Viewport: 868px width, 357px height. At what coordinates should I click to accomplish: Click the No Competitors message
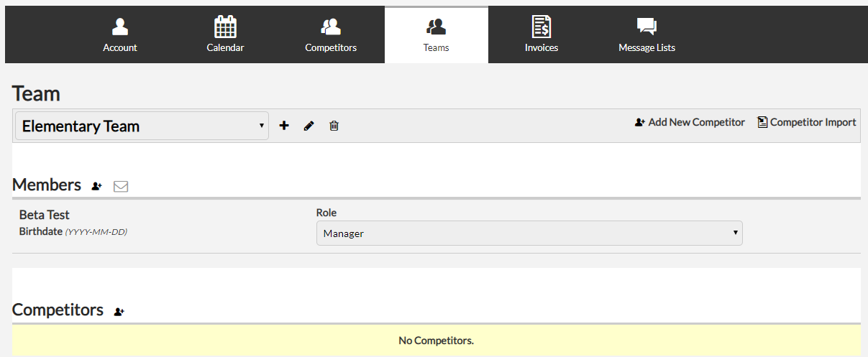point(437,340)
